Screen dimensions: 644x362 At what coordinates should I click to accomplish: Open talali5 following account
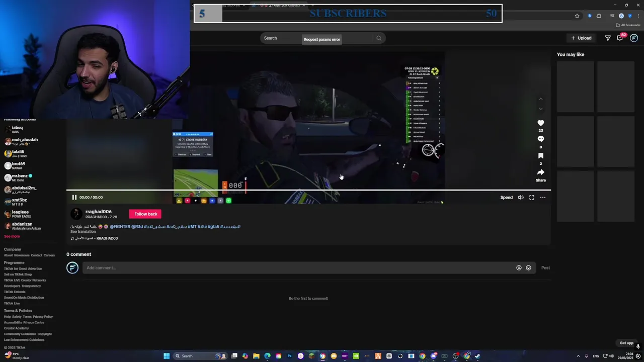18,153
